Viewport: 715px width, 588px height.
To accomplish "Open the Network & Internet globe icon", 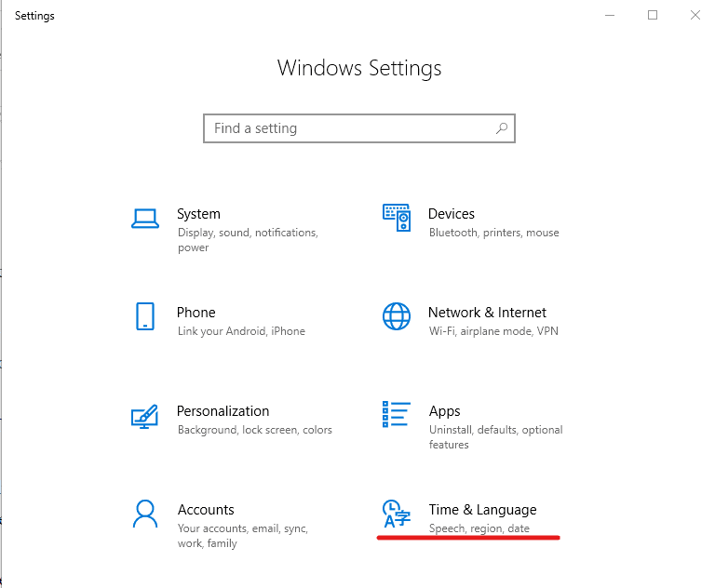I will tap(397, 316).
